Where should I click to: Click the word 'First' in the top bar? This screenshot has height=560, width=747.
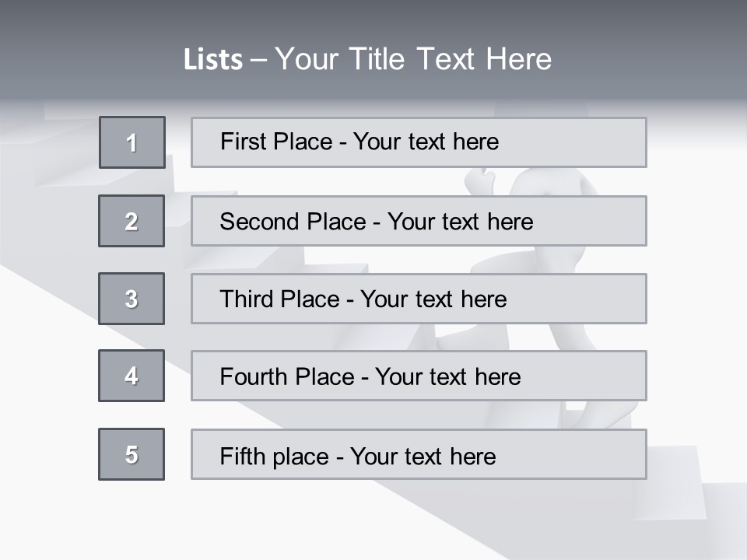point(244,142)
